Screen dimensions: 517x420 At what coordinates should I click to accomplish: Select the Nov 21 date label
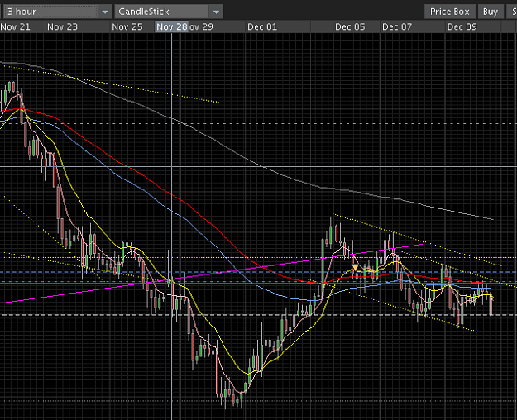click(15, 26)
